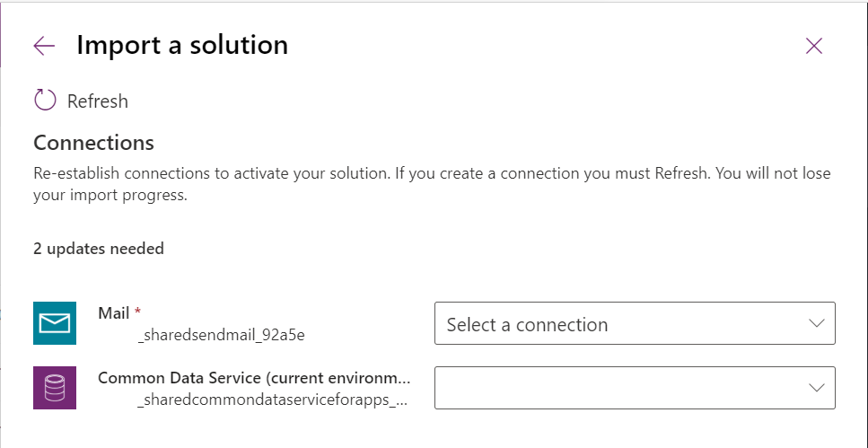Viewport: 868px width, 448px height.
Task: Click the '2 updates needed' status text
Action: [x=99, y=249]
